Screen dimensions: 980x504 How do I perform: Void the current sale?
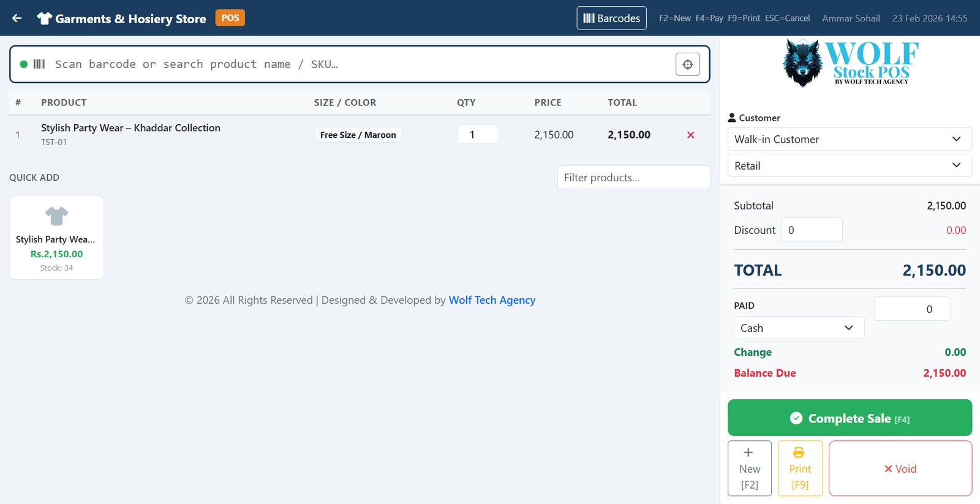tap(900, 468)
